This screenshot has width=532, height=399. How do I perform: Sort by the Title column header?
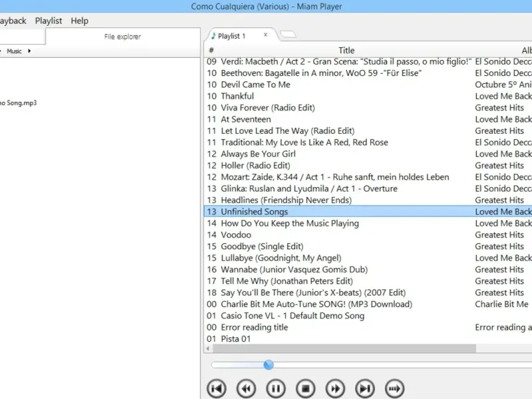coord(346,51)
